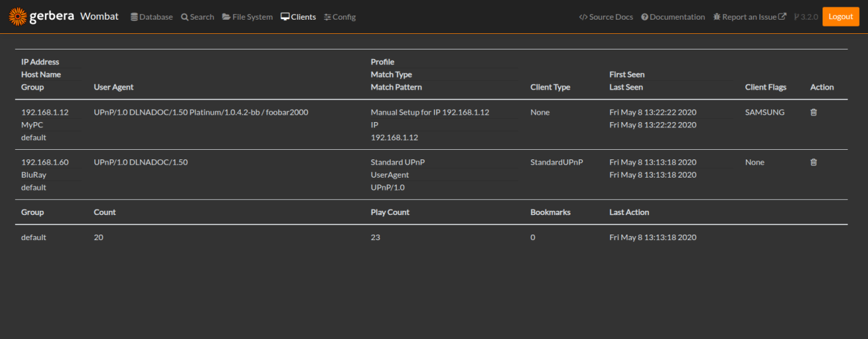868x339 pixels.
Task: Click the Match Pattern header
Action: (x=396, y=87)
